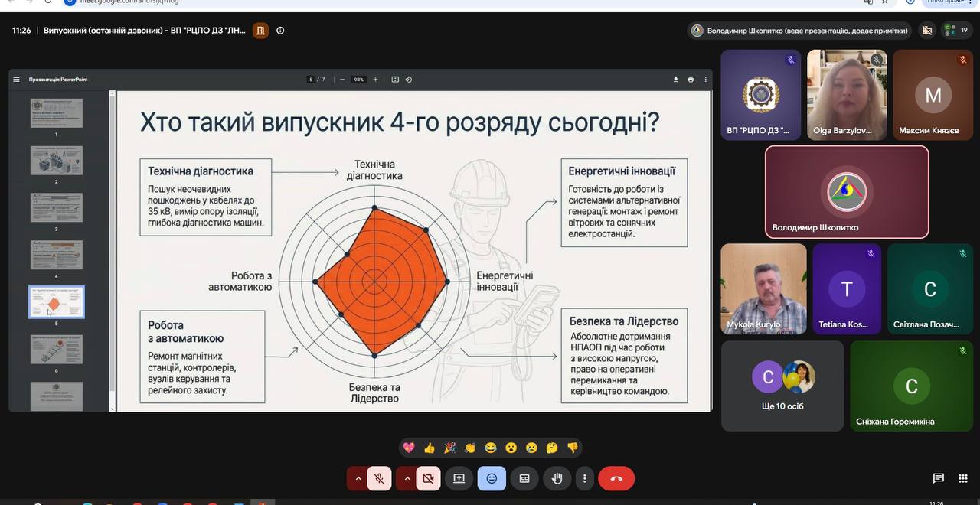Select slide thumbnail 5
The height and width of the screenshot is (505, 980).
pos(57,302)
